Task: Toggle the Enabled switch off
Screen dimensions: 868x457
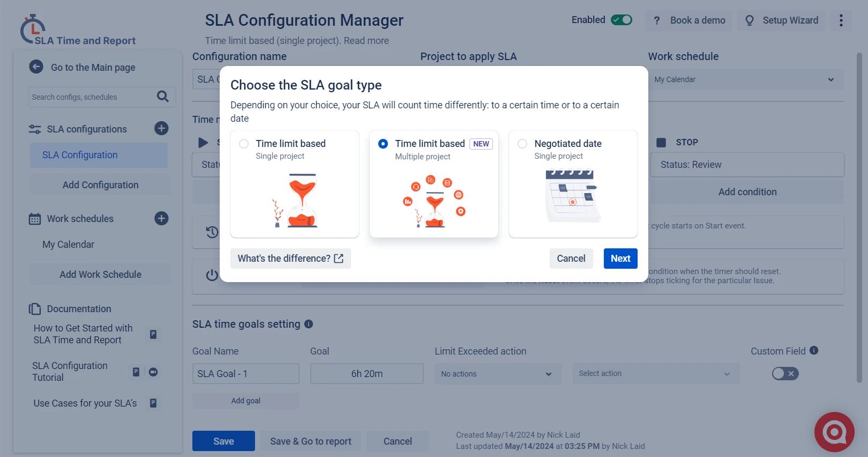Action: pyautogui.click(x=622, y=20)
